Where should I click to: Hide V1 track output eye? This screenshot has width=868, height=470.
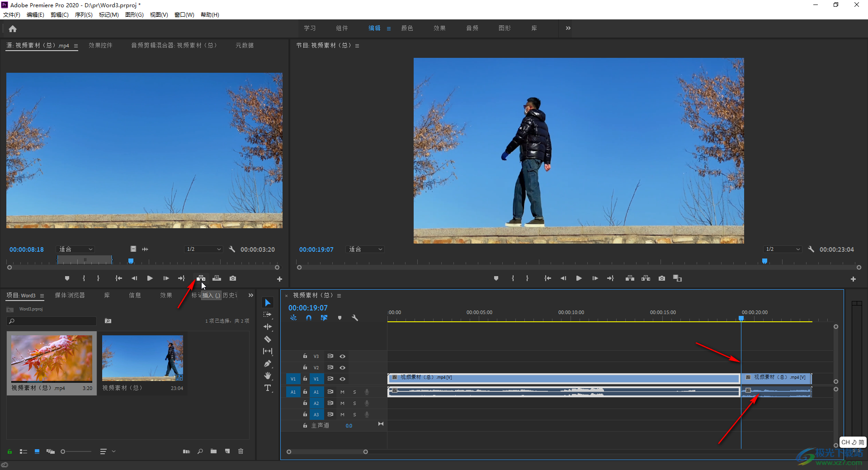tap(343, 379)
